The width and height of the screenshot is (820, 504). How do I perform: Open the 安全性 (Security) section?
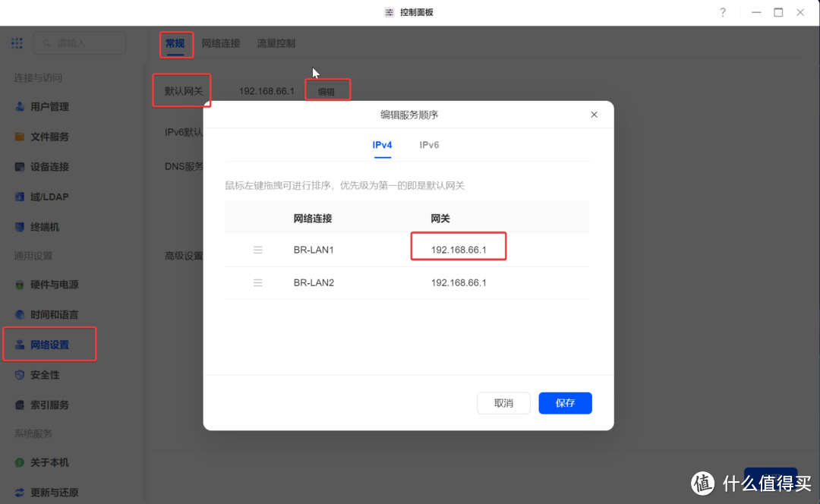pos(47,374)
